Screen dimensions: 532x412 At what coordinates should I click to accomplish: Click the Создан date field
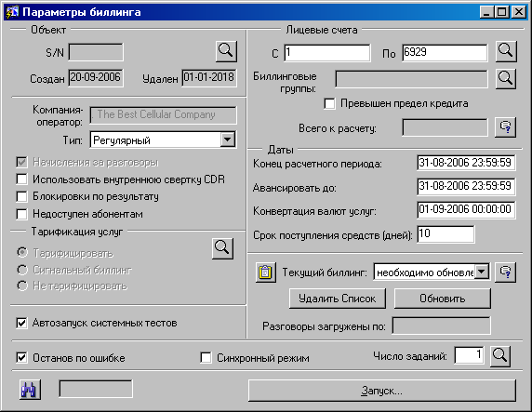click(x=96, y=78)
